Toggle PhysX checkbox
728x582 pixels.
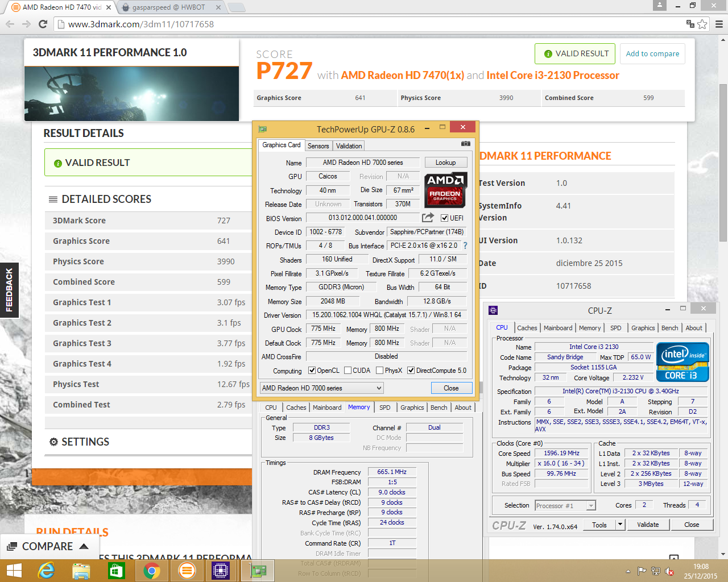click(x=379, y=371)
